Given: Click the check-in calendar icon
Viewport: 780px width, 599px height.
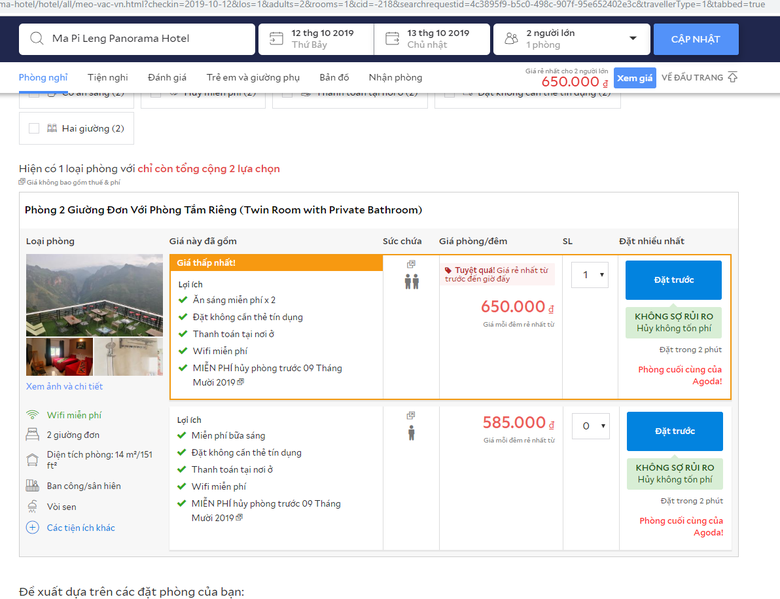Looking at the screenshot, I should pyautogui.click(x=274, y=39).
